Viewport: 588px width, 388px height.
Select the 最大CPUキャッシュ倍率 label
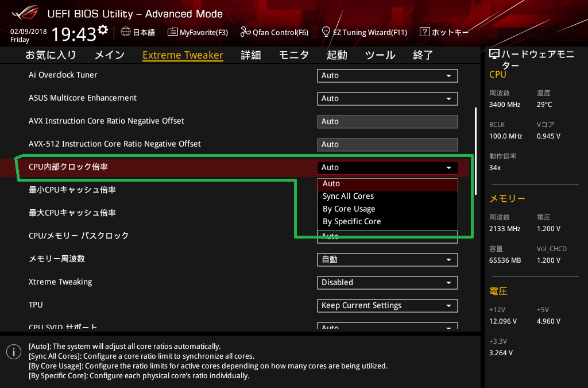pos(72,212)
